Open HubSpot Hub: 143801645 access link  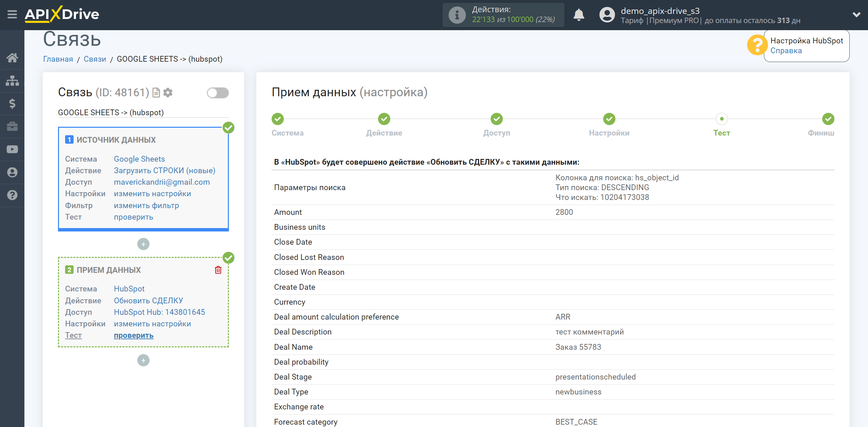point(159,312)
